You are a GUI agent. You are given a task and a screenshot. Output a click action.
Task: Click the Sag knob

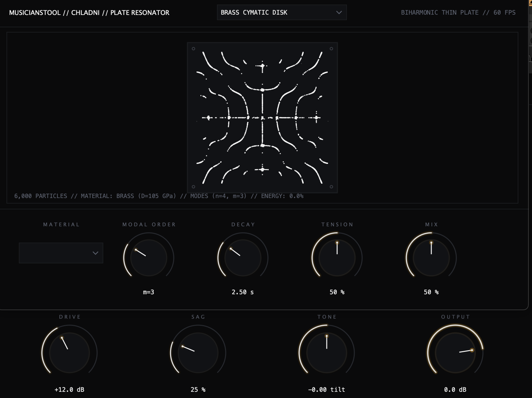(x=198, y=353)
